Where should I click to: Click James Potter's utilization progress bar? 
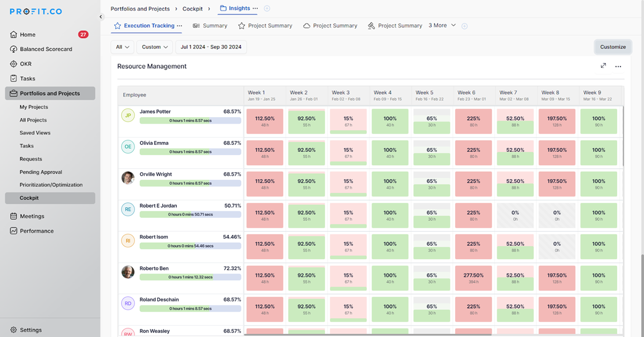[190, 121]
